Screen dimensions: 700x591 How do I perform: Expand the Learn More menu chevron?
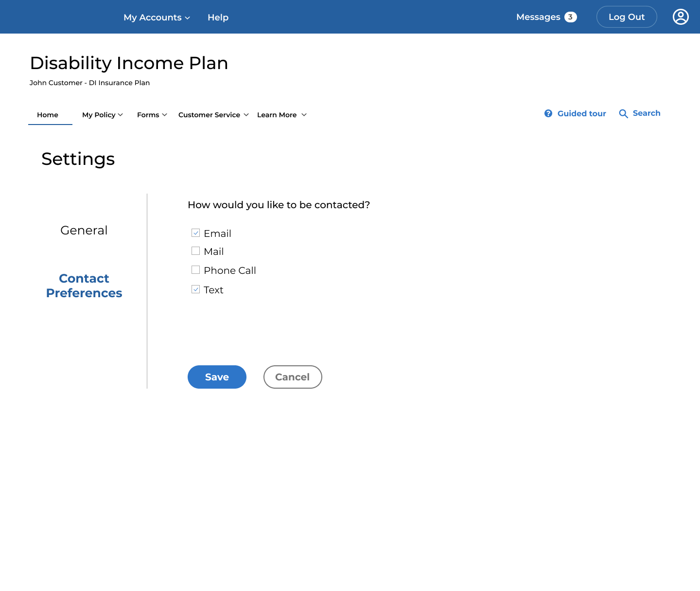(304, 115)
